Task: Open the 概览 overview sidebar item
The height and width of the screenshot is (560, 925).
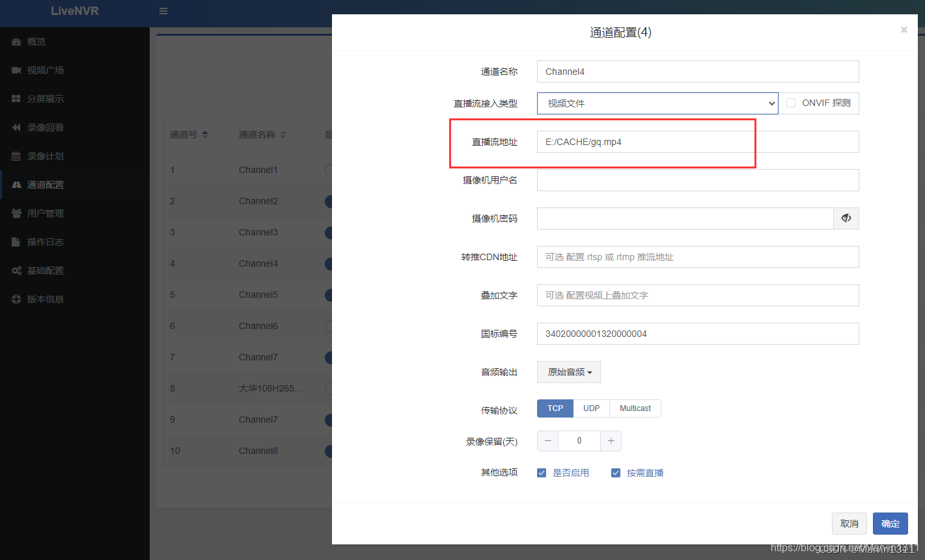Action: tap(75, 42)
